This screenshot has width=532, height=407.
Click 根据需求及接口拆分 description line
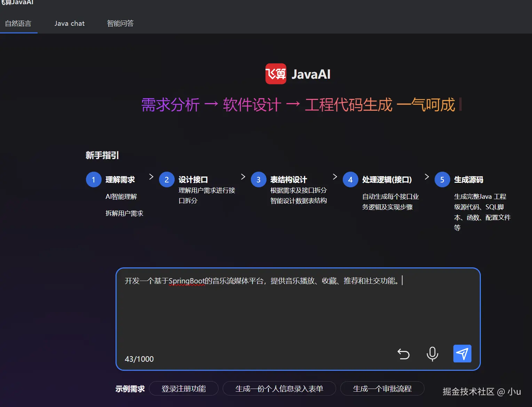299,190
